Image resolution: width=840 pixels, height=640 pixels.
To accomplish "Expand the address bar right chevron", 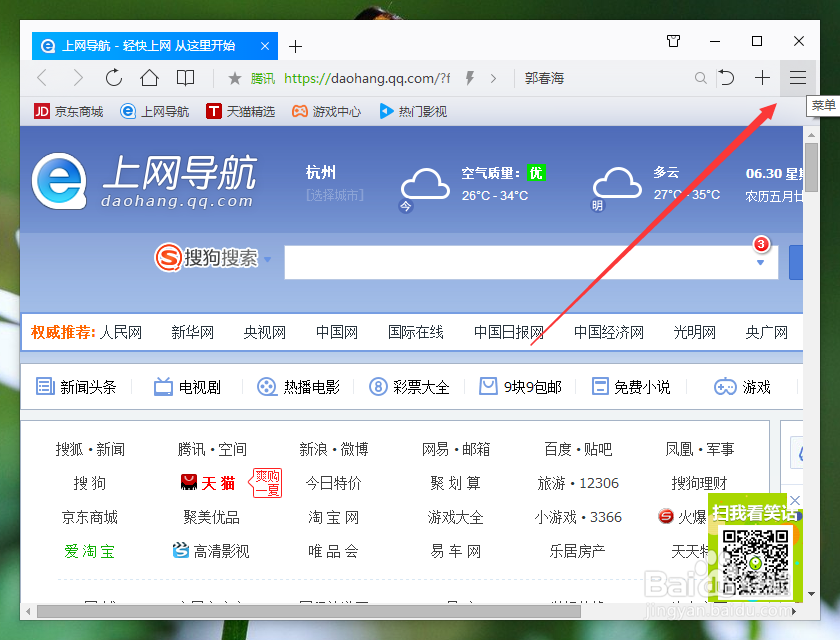I will tap(493, 79).
